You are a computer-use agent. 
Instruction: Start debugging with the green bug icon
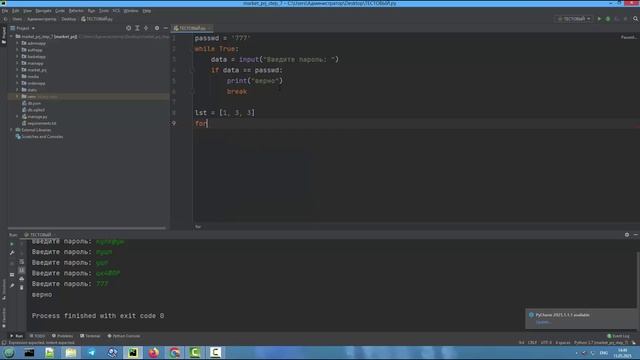tap(608, 19)
